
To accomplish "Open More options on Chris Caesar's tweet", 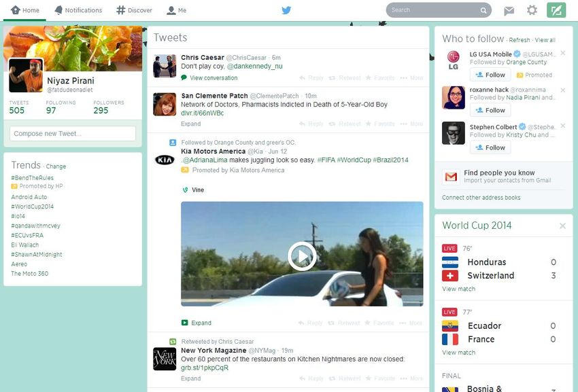I will 411,77.
